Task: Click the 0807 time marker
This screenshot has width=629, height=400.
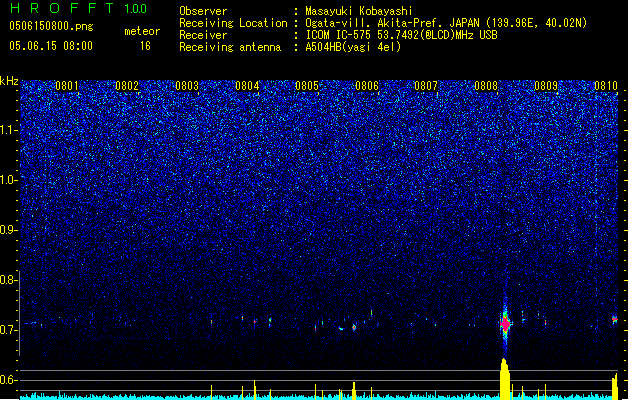Action: click(426, 86)
